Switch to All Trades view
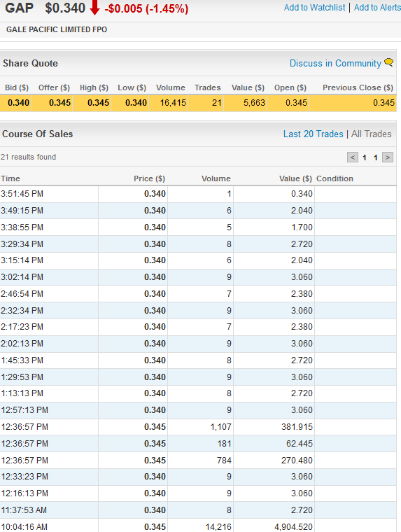The width and height of the screenshot is (401, 532). click(371, 134)
